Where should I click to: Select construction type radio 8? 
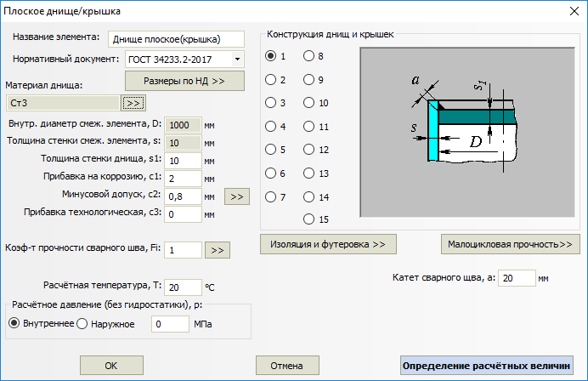click(308, 56)
